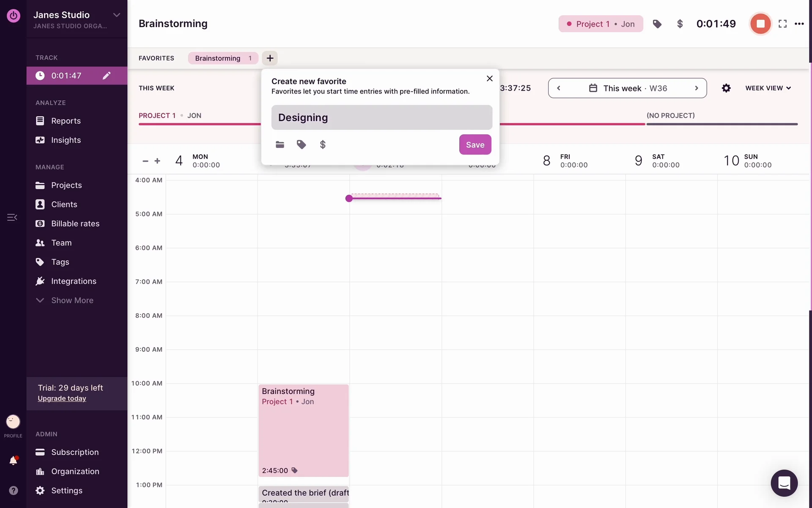Save the Designing favorite
812x508 pixels.
(x=475, y=145)
